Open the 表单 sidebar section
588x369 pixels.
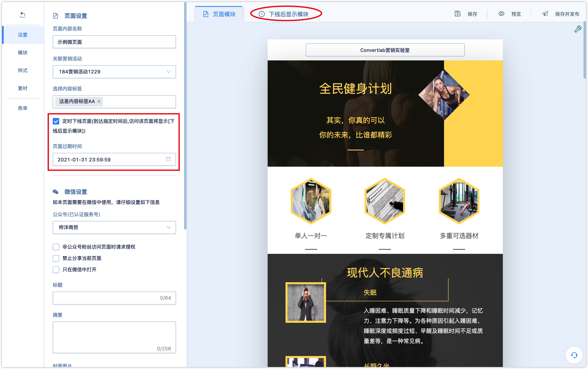click(x=23, y=108)
